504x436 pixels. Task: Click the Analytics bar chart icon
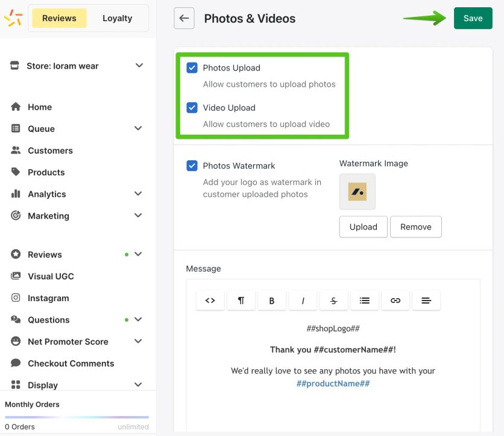tap(16, 193)
